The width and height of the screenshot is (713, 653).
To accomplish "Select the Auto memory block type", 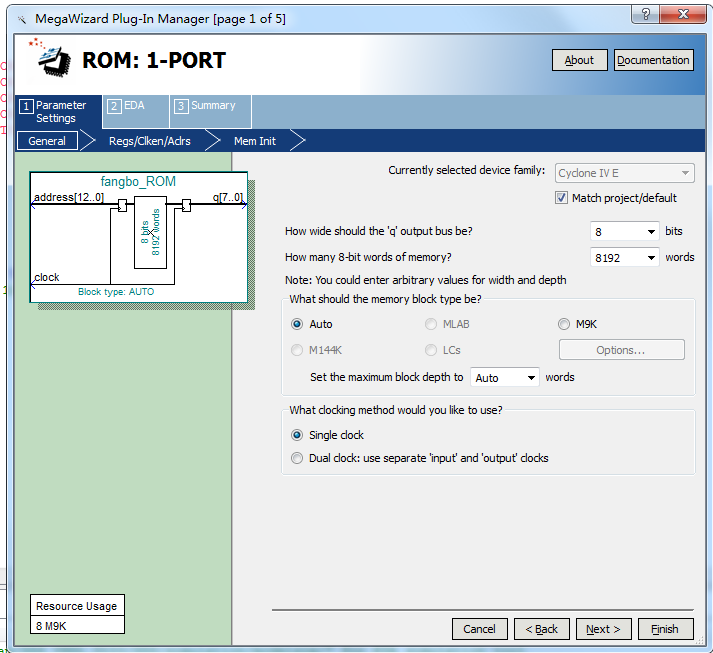I will click(297, 324).
